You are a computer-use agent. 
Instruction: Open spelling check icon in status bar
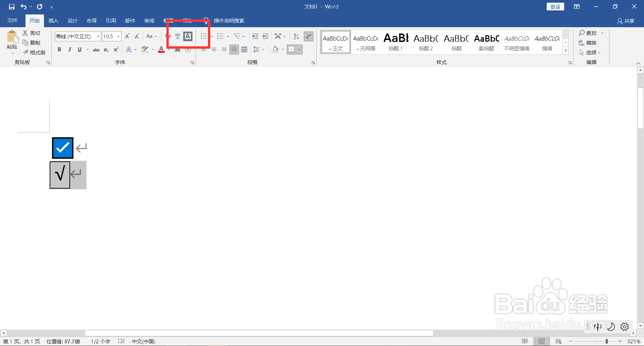click(x=121, y=341)
